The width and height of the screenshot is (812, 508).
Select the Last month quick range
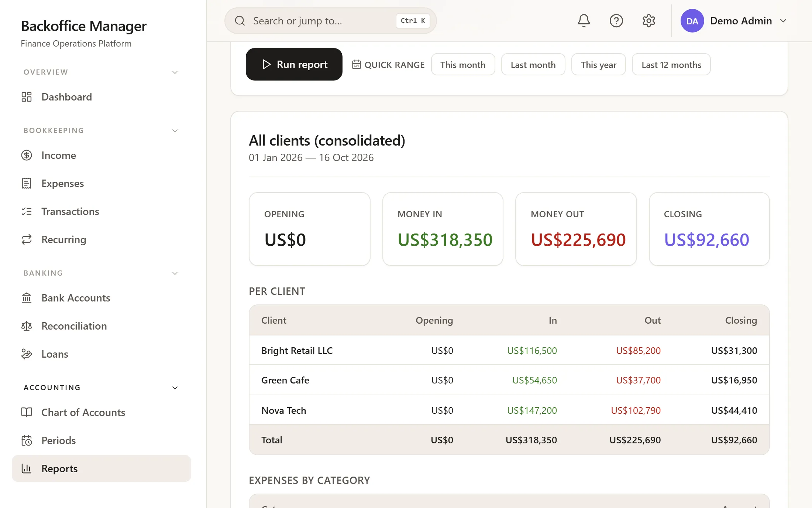pos(533,65)
